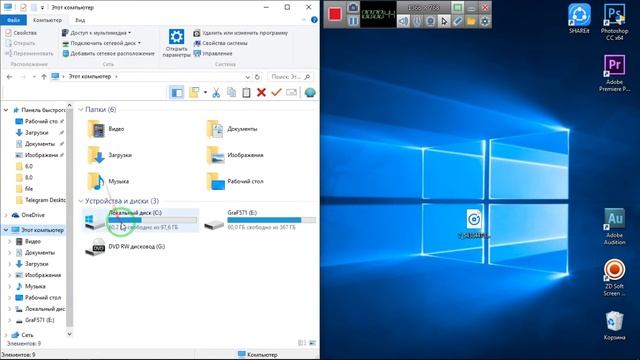Toggle the webcam icon in the recorder
640x360 pixels.
pos(430,21)
